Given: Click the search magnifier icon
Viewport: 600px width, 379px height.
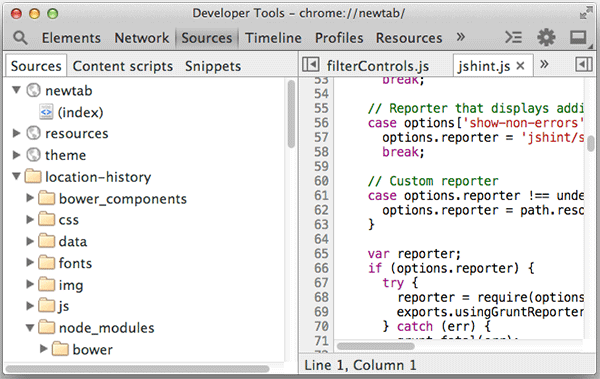Looking at the screenshot, I should pyautogui.click(x=20, y=38).
